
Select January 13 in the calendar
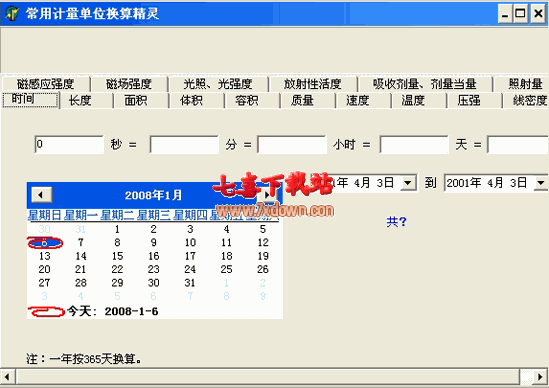(44, 256)
